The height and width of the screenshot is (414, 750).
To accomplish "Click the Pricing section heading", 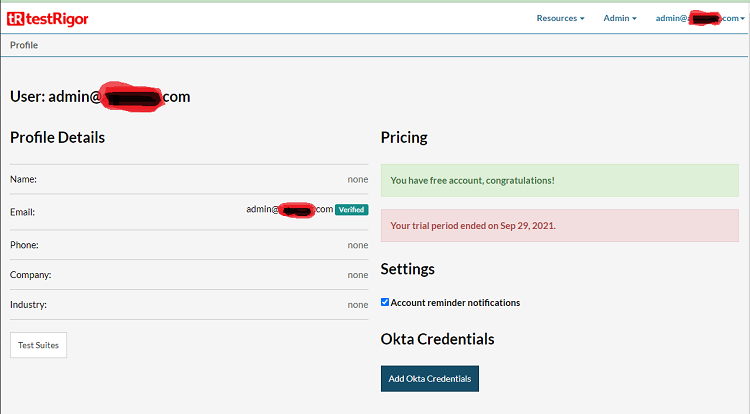I will [x=404, y=137].
